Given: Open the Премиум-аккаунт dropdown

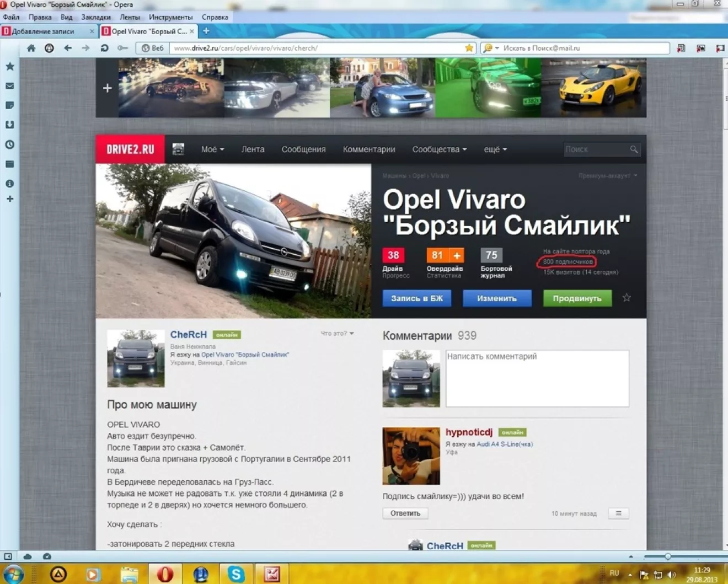Looking at the screenshot, I should coord(608,175).
